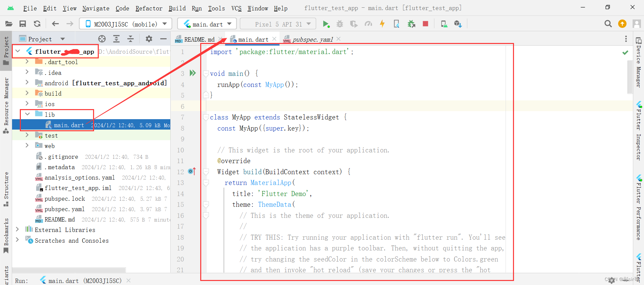Click the Project panel horizontal scrollbar
The width and height of the screenshot is (644, 285).
tap(69, 270)
